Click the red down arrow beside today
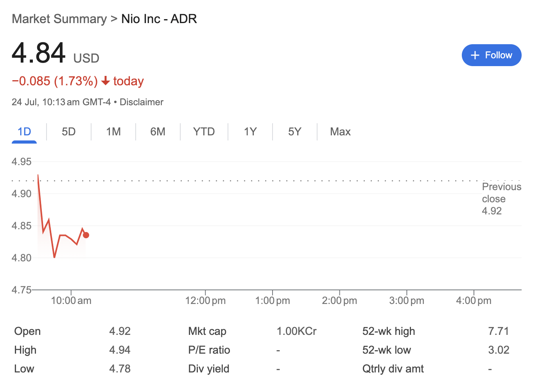The image size is (549, 392). pyautogui.click(x=105, y=81)
